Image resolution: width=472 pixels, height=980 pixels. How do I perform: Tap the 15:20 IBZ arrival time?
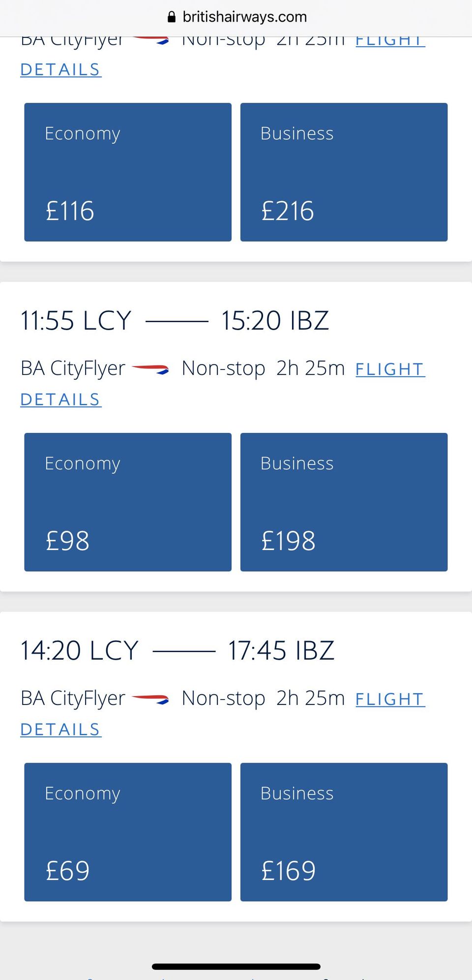275,321
